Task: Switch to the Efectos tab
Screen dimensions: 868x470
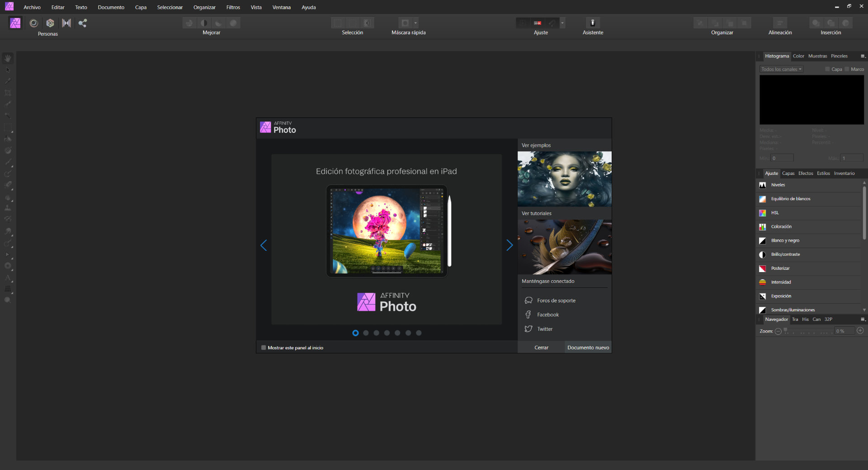Action: coord(806,174)
